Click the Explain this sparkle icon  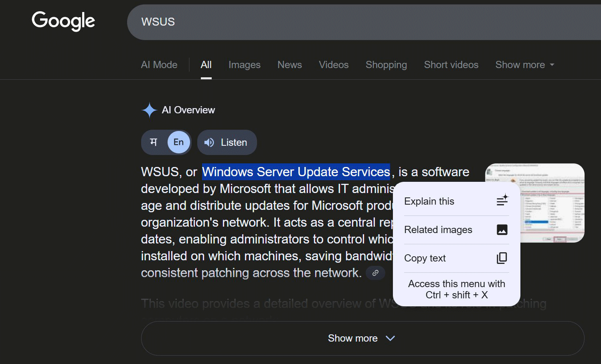502,200
